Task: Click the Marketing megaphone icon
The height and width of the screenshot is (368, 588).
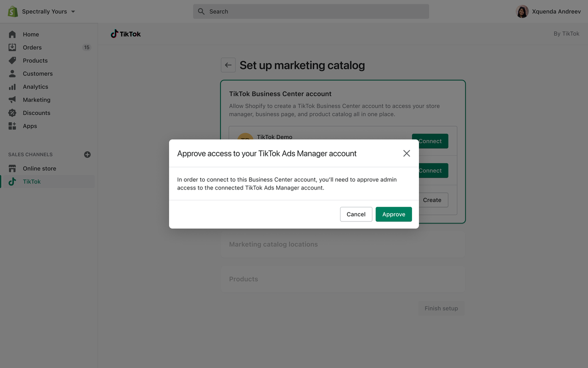Action: [12, 100]
